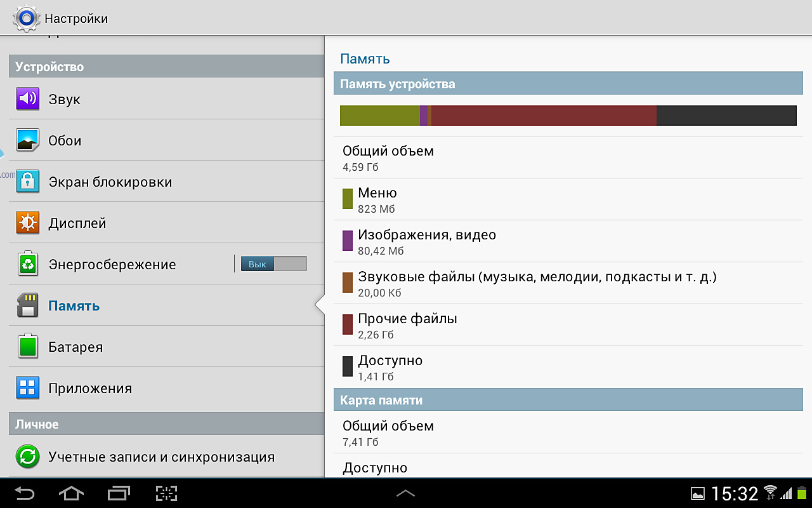Screen dimensions: 812x508
Task: Tap the lock screen padlock icon
Action: click(28, 182)
